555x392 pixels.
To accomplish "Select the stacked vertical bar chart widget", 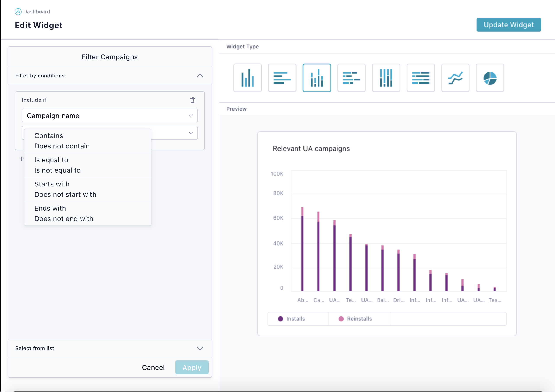I will [317, 78].
